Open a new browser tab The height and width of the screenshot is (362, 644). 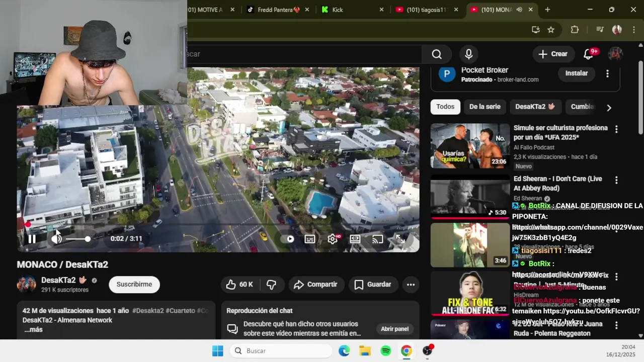tap(547, 10)
